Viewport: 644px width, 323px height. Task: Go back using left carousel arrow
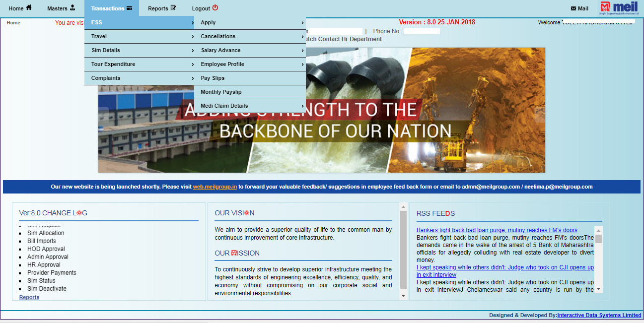[105, 114]
